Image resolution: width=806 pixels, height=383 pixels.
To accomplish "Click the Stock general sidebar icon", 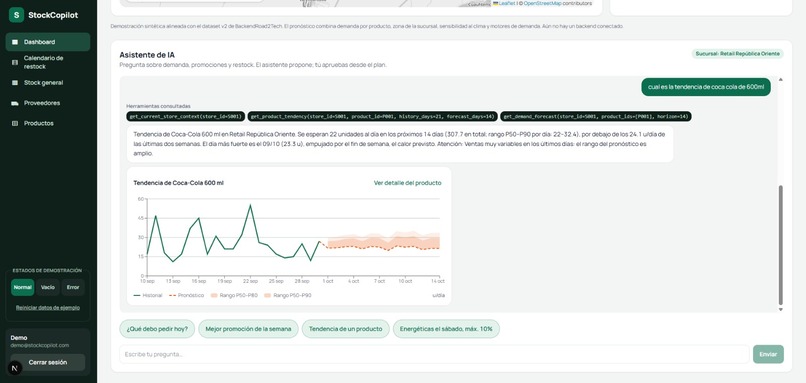I will (15, 83).
